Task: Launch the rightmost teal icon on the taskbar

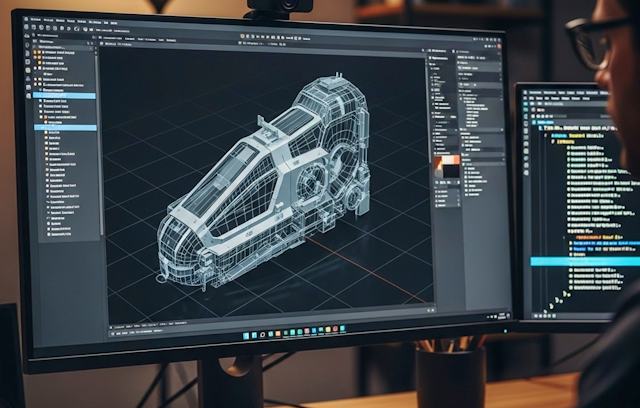Action: click(x=342, y=328)
